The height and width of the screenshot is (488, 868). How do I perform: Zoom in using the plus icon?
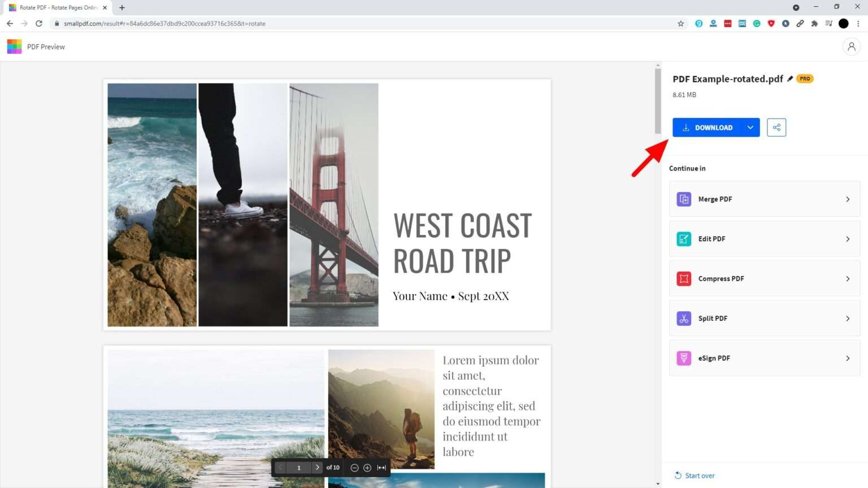(x=367, y=468)
